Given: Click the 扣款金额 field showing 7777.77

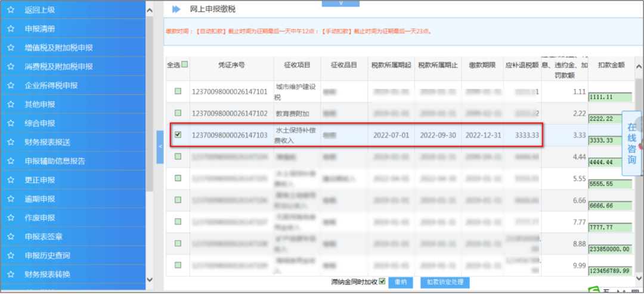Looking at the screenshot, I should click(x=610, y=227).
